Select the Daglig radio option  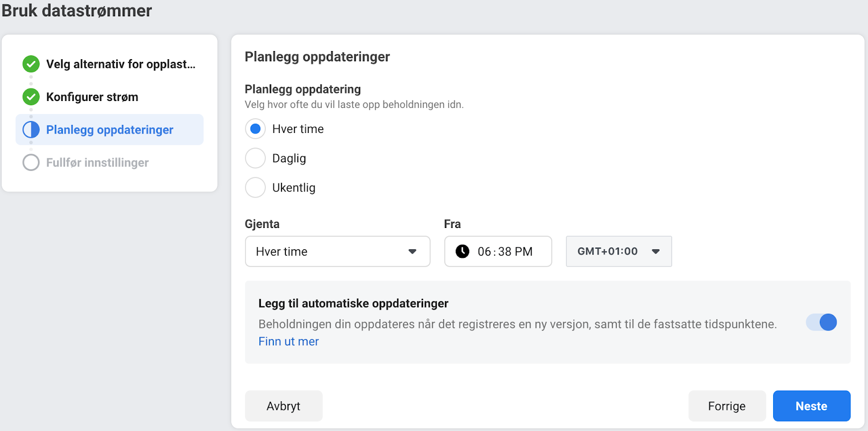(x=256, y=159)
